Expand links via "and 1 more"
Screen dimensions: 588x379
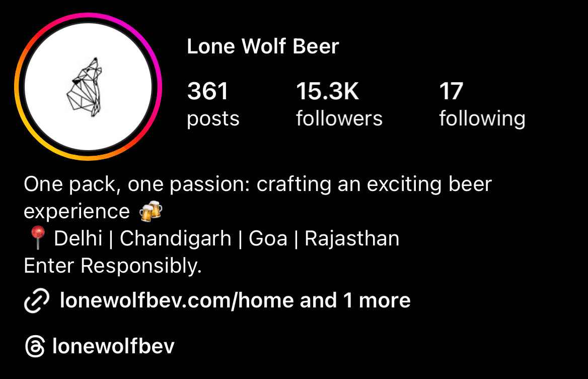coord(355,300)
